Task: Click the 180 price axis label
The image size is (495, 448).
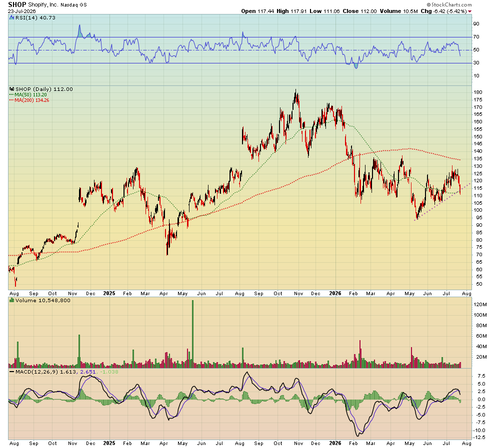Action: click(477, 92)
